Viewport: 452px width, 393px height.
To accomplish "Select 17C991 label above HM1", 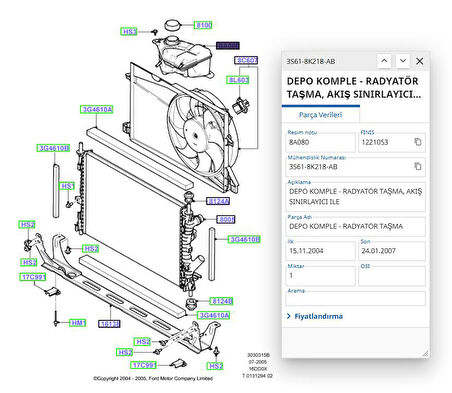I will click(32, 277).
